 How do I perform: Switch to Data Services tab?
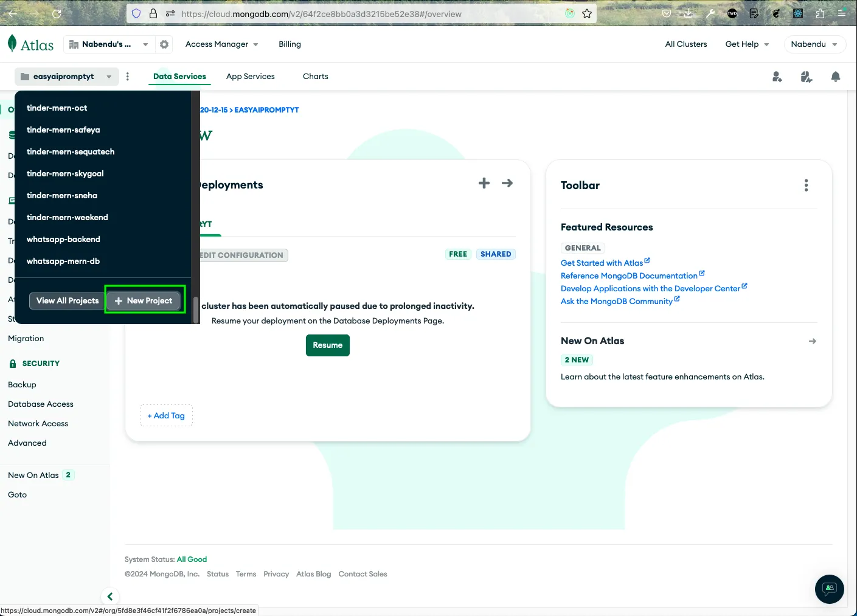(x=179, y=77)
